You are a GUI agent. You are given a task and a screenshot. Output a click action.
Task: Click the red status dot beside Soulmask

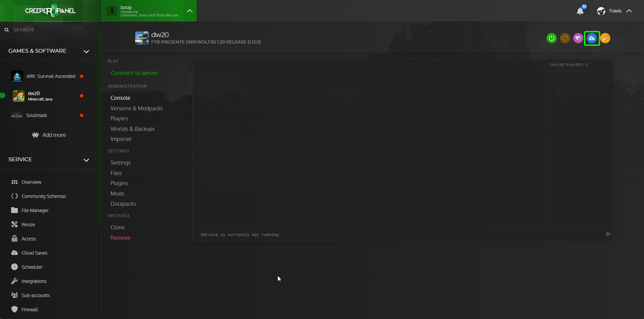82,115
